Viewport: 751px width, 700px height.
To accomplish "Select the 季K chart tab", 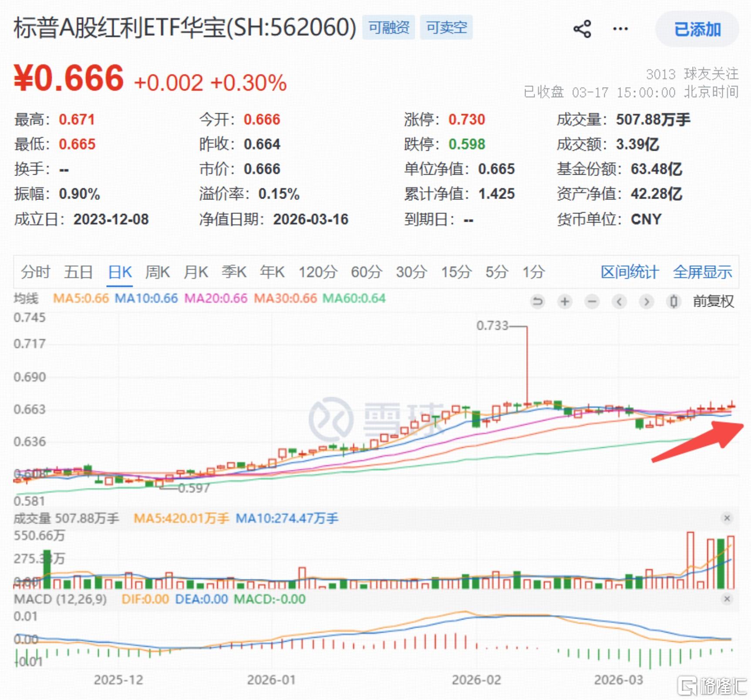I will tap(234, 272).
